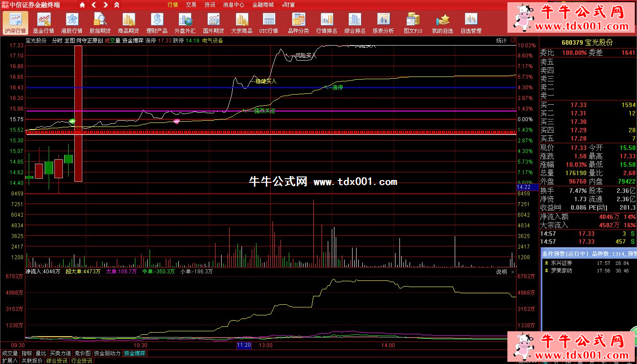Click the home icon in title bar

point(82,5)
